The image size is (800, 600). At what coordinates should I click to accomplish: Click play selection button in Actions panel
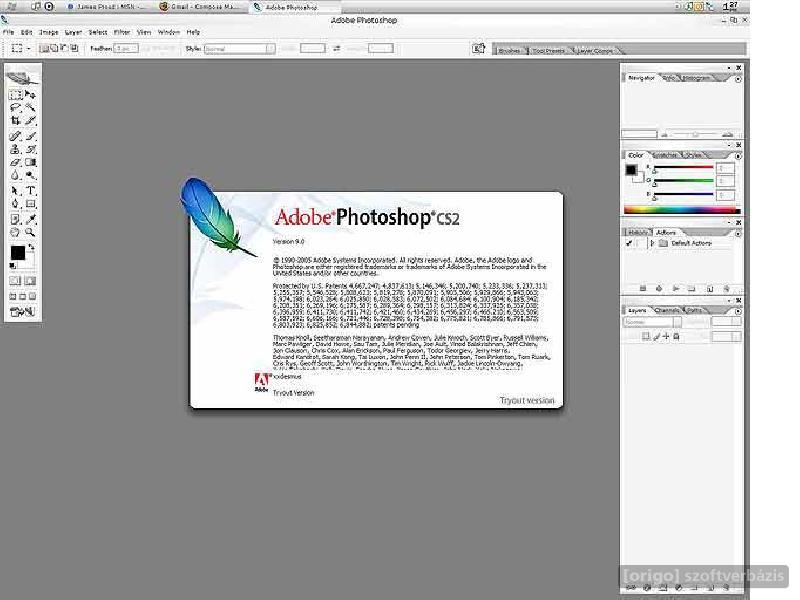coord(676,289)
